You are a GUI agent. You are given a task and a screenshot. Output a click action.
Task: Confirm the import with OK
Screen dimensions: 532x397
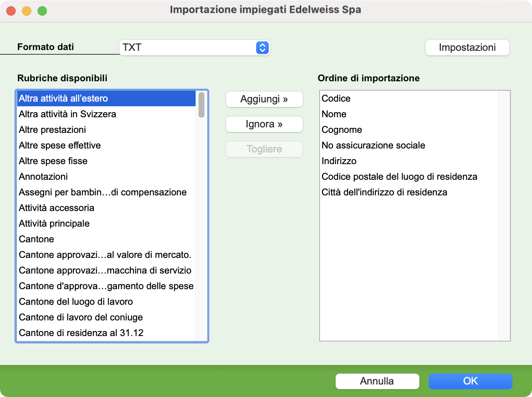pos(470,381)
